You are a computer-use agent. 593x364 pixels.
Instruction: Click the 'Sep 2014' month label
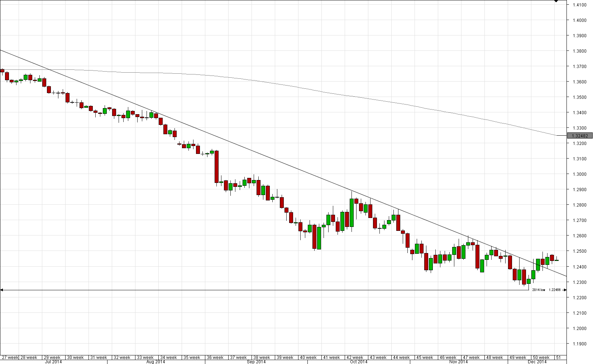[256, 362]
